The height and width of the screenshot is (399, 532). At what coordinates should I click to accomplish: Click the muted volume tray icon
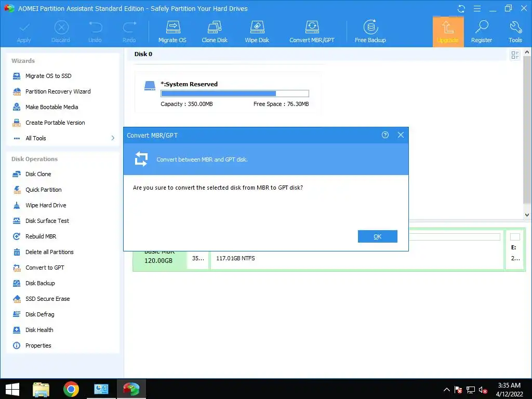tap(483, 390)
